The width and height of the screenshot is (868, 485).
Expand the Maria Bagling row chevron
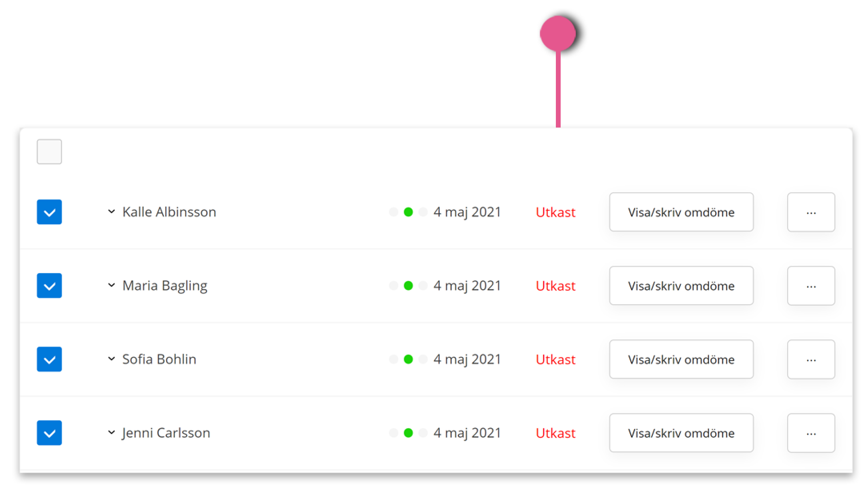112,285
